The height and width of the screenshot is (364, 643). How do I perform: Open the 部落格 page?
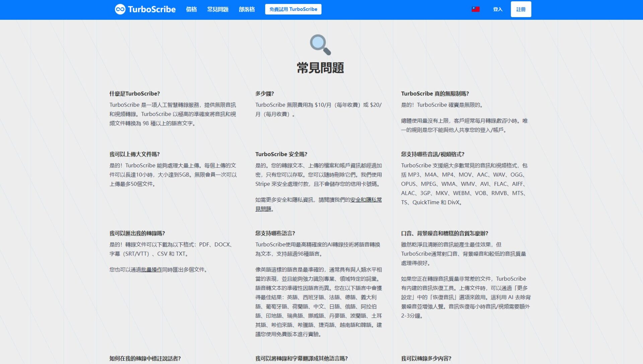(247, 9)
